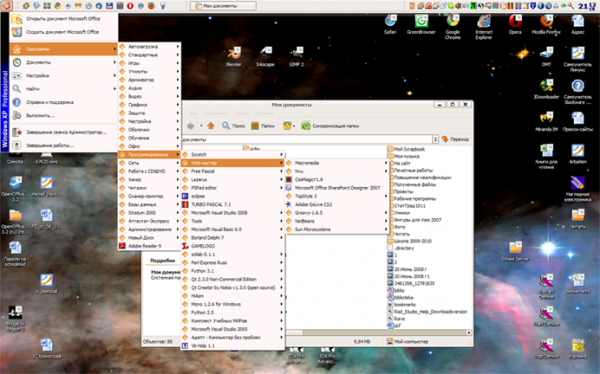Viewport: 600px width, 374px height.
Task: Click the address field in Мои документы window
Action: point(307,139)
